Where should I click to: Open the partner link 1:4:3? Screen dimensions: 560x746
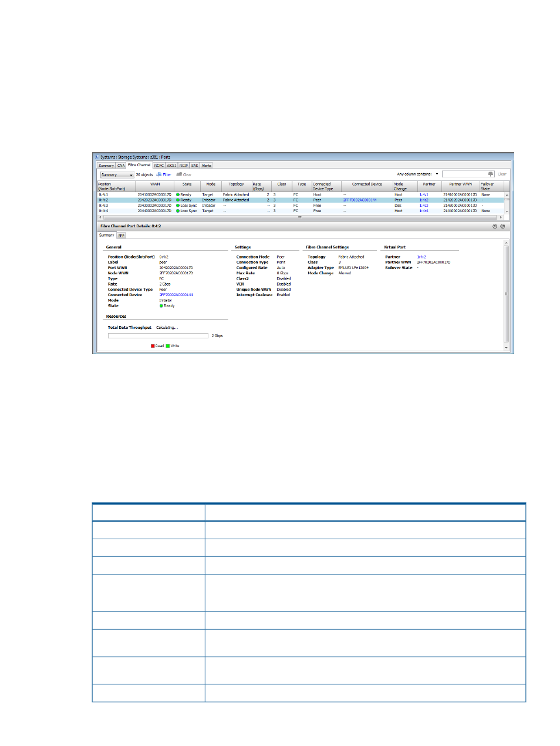point(424,206)
